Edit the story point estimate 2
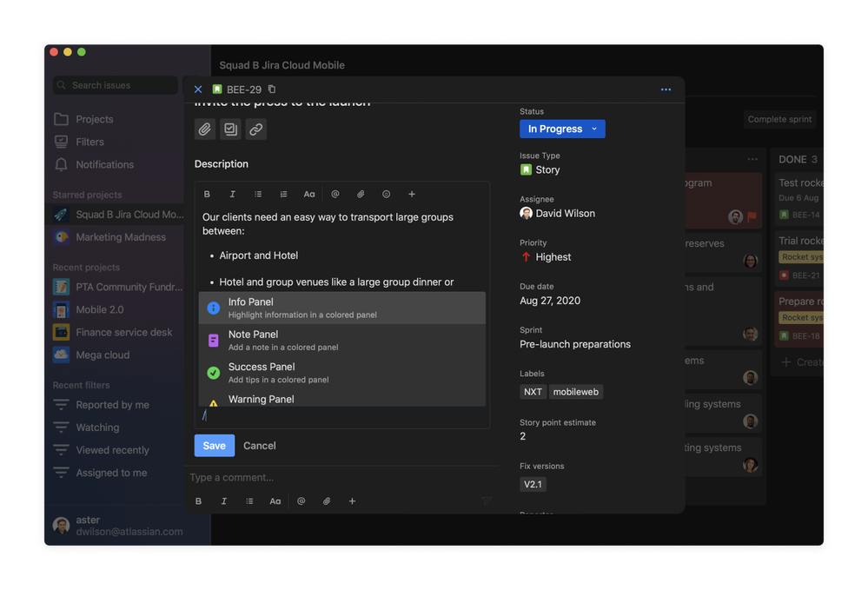 pyautogui.click(x=522, y=436)
